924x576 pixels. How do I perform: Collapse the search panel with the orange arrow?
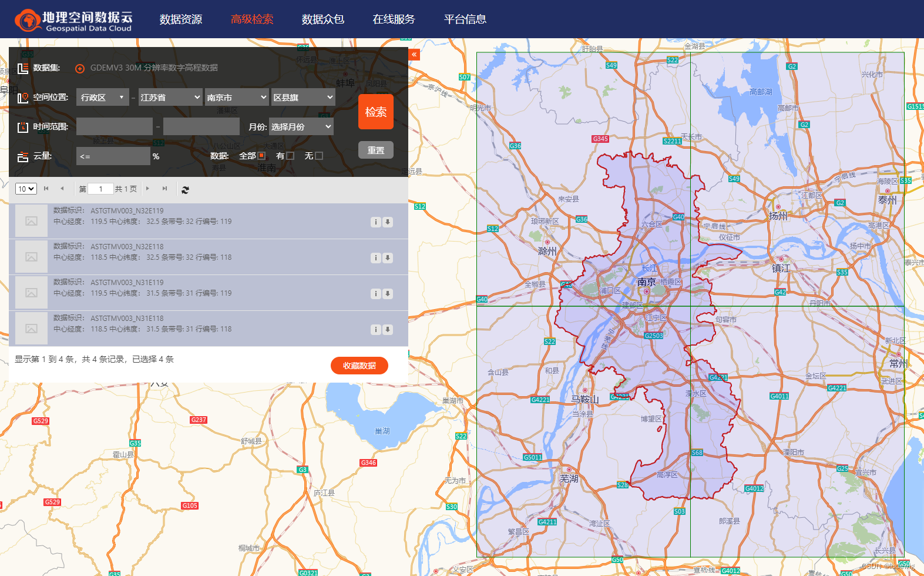[415, 55]
